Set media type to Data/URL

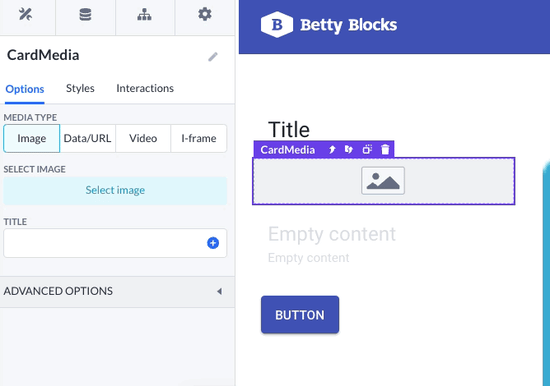87,138
